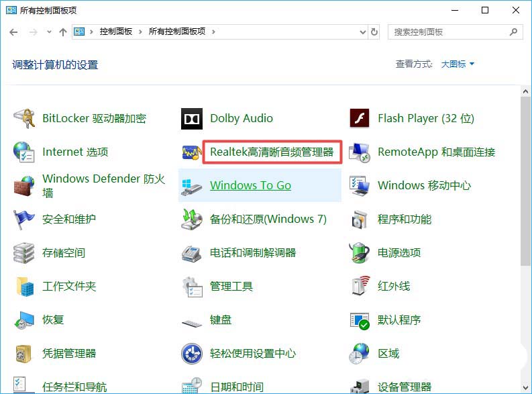Viewport: 532px width, 394px height.
Task: Open the 电源选项 text link
Action: [x=399, y=253]
